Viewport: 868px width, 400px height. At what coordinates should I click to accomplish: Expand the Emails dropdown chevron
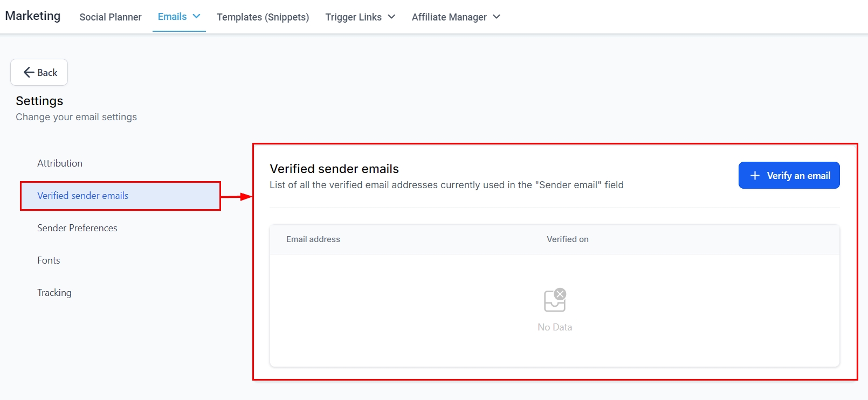pos(197,16)
